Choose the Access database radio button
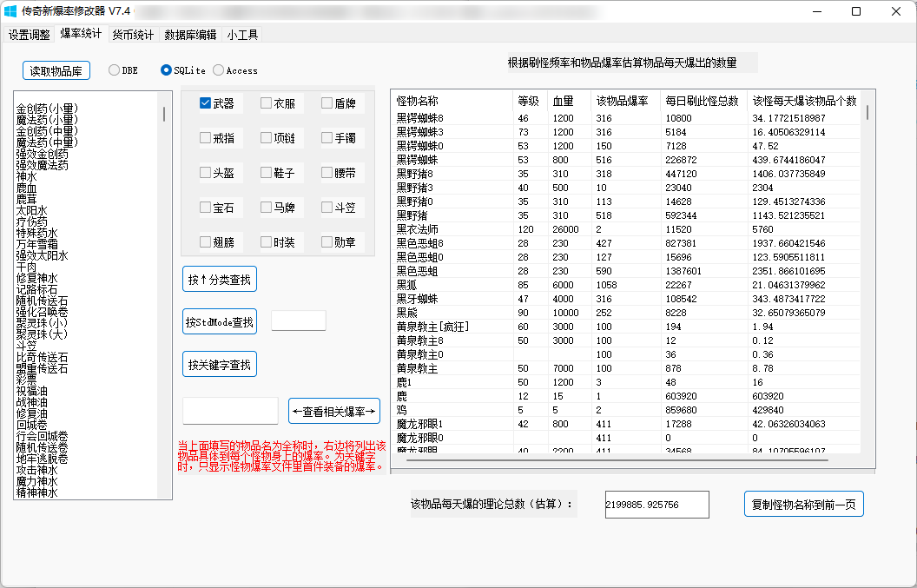This screenshot has height=588, width=917. coord(219,70)
